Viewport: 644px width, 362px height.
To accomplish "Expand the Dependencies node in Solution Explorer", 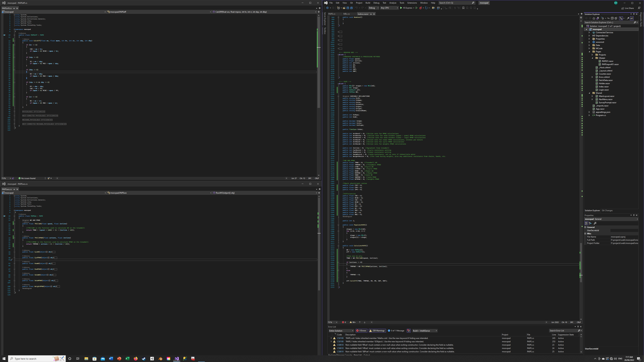I will pos(589,36).
